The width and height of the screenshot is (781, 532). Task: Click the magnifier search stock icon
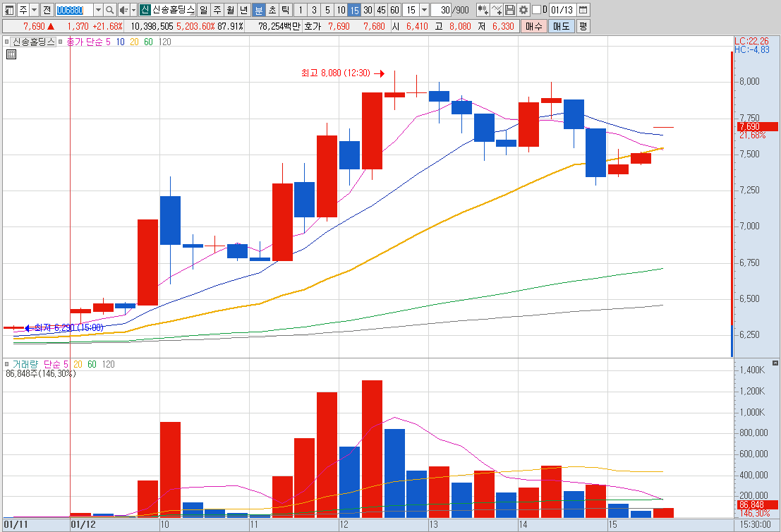click(x=110, y=10)
